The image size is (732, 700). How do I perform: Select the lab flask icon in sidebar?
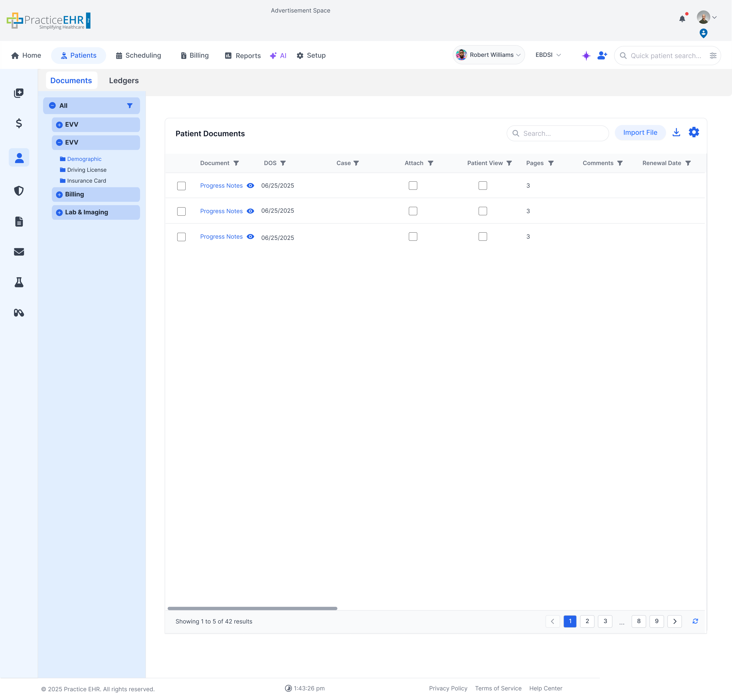click(19, 282)
